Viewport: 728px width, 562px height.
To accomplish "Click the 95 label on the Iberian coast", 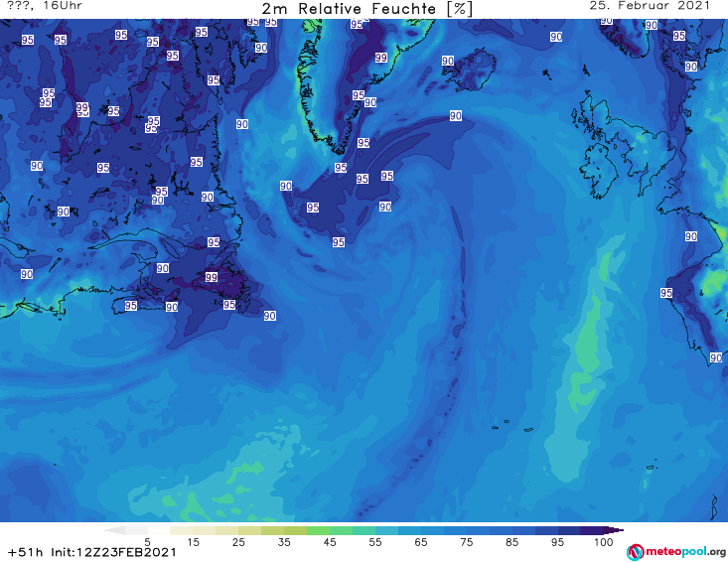I will pos(666,293).
